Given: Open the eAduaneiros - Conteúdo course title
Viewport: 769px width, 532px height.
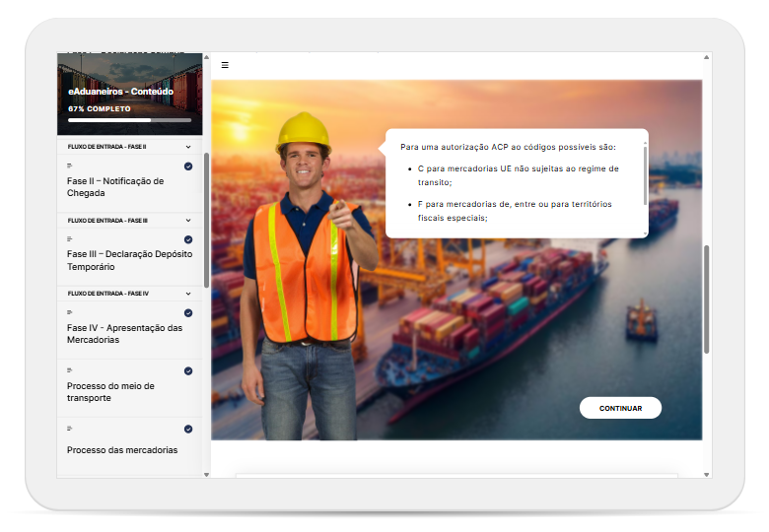Looking at the screenshot, I should coord(120,92).
